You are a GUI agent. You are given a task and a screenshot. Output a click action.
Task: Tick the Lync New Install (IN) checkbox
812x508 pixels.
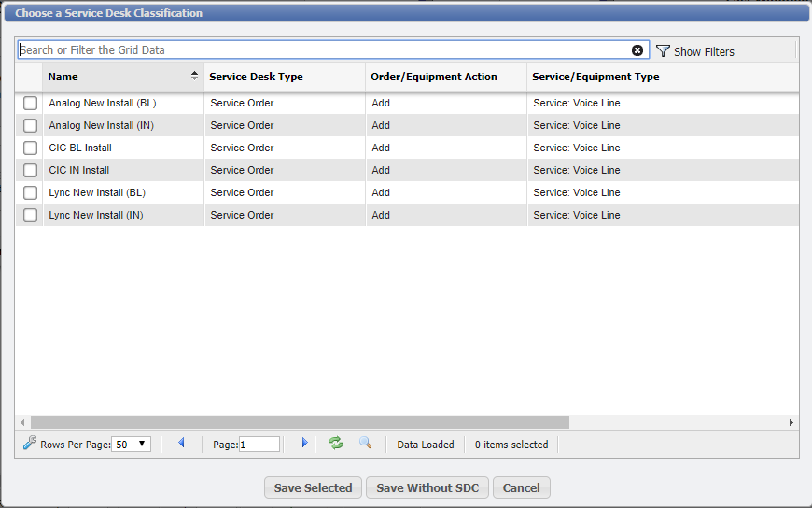(x=31, y=215)
